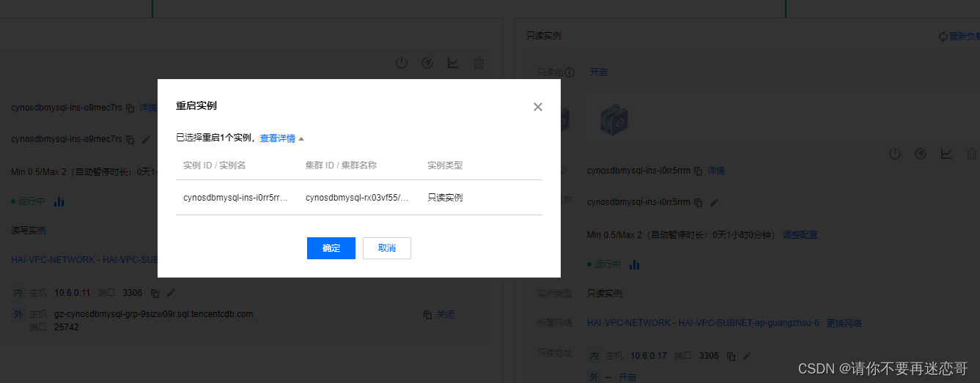Click the 集群 ID / 集群名称 column header
980x383 pixels.
(341, 166)
